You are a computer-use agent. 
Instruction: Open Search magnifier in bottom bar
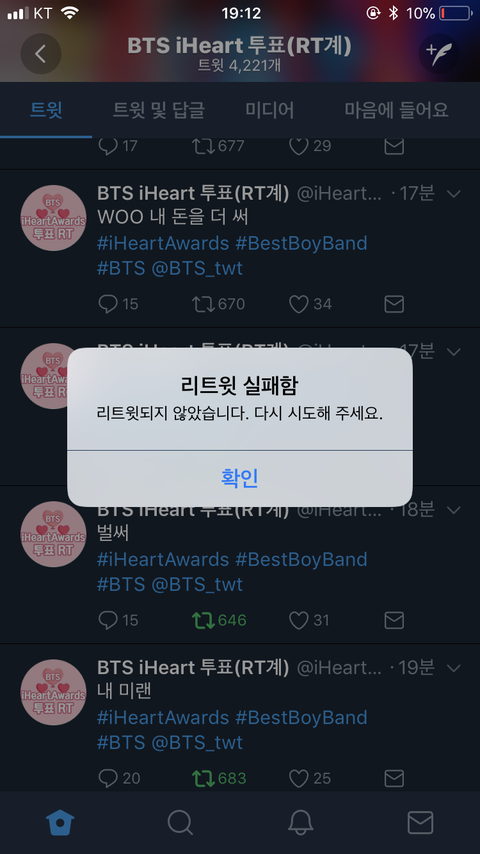click(180, 822)
